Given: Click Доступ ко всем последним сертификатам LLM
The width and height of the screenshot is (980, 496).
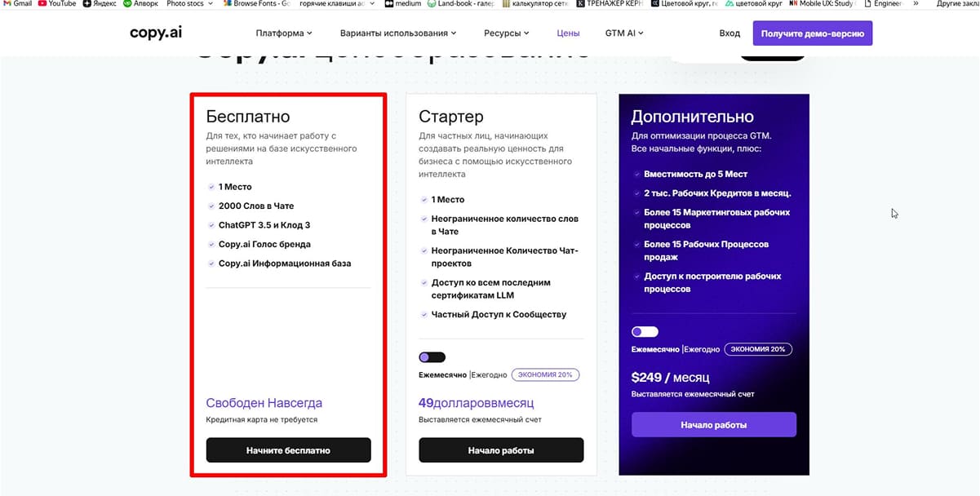Looking at the screenshot, I should click(490, 289).
